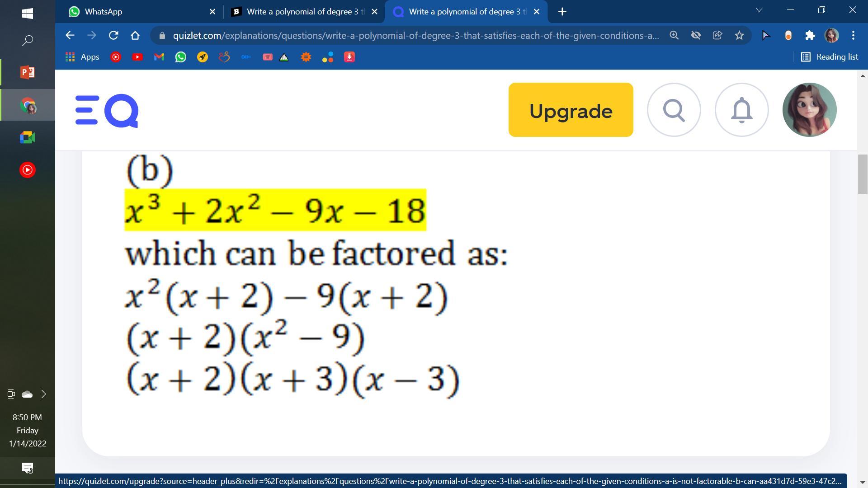
Task: Bookmark this page with the star icon
Action: coord(739,35)
